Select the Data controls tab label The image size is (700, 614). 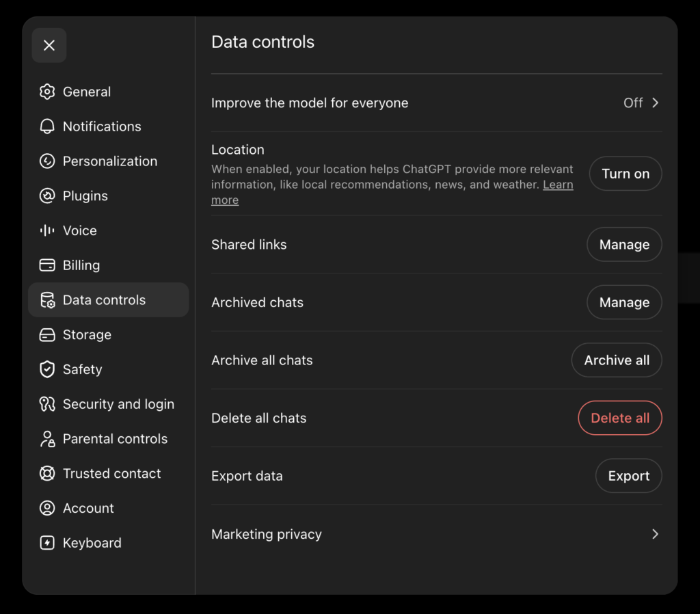coord(104,300)
